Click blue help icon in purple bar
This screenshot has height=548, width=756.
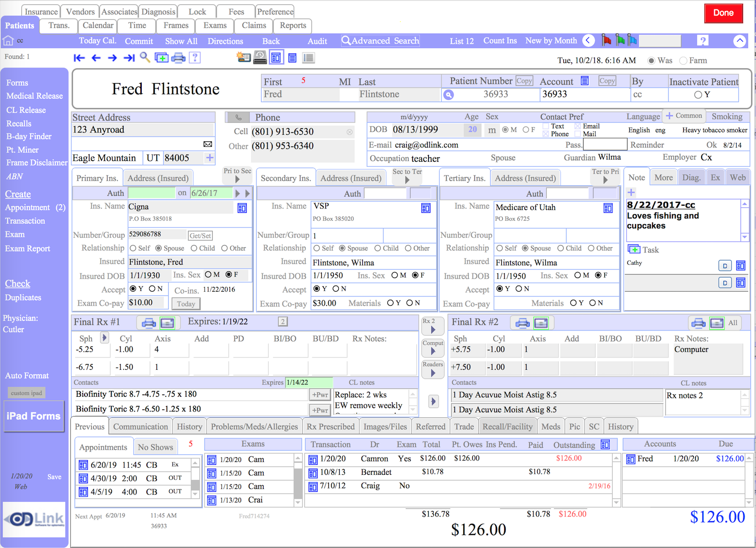703,41
